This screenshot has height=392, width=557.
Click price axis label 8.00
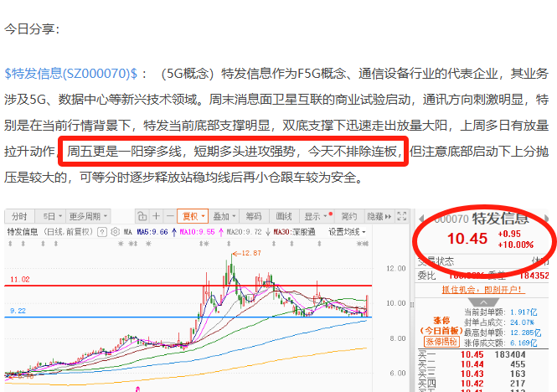[398, 338]
